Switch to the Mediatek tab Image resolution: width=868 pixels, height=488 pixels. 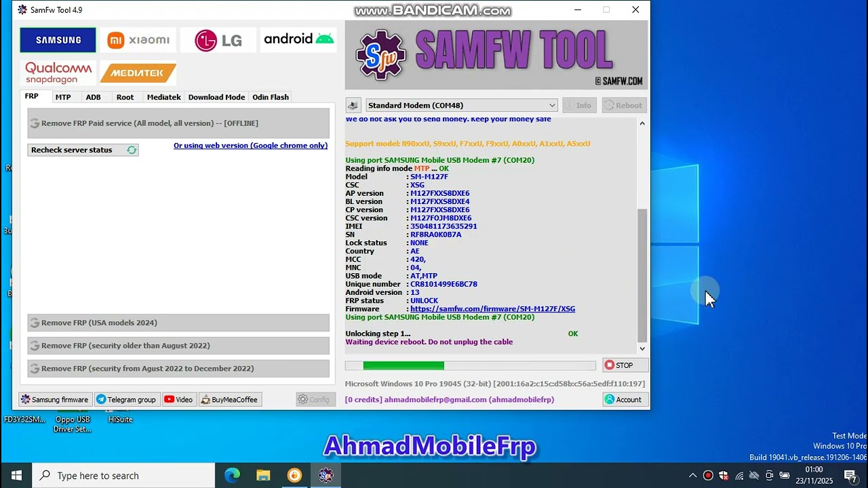point(164,97)
